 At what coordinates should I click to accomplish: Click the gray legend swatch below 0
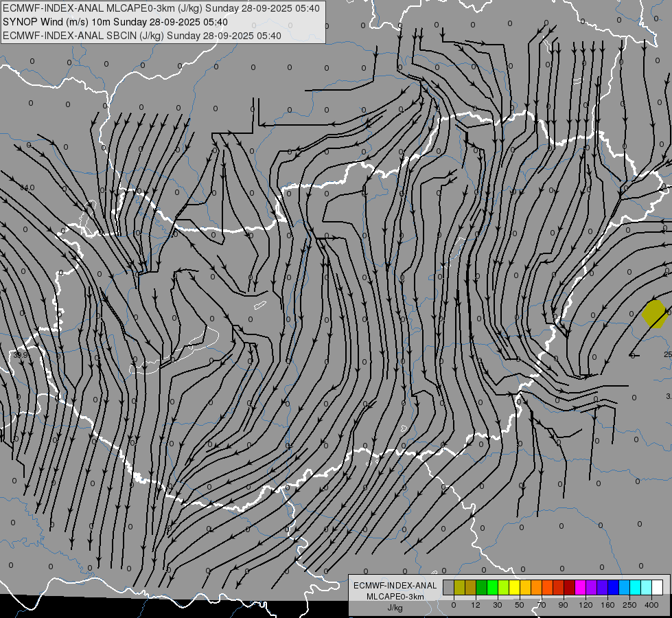click(448, 587)
